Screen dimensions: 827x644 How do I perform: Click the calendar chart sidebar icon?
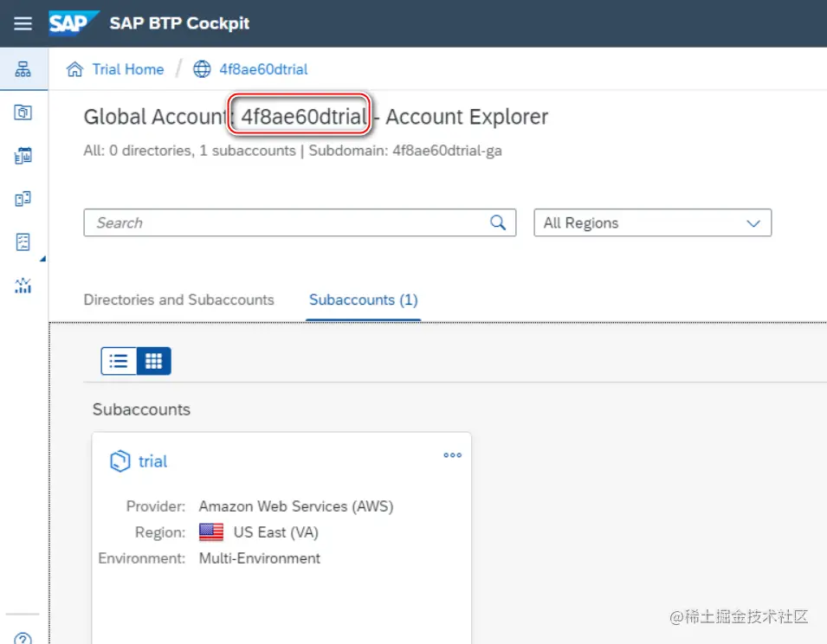(23, 156)
